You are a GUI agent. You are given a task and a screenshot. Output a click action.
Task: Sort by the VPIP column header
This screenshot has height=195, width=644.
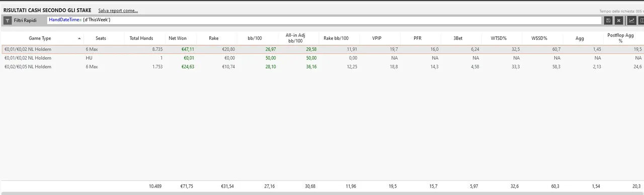click(377, 38)
